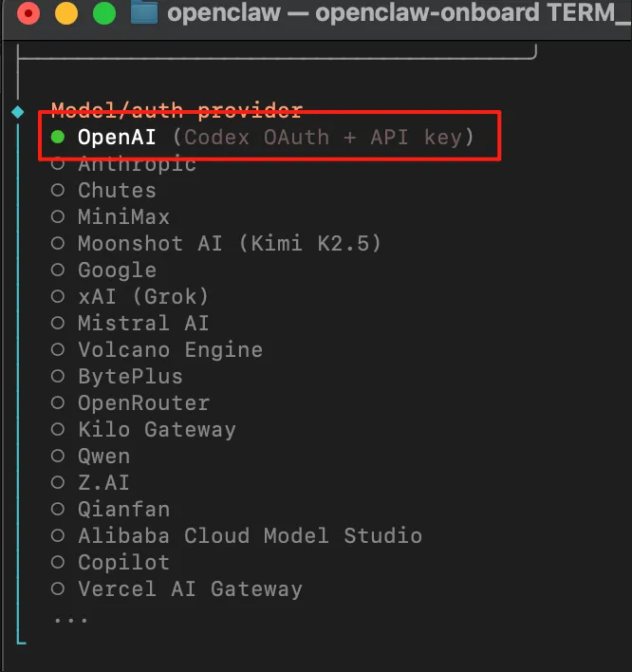
Task: Choose the OpenRouter radio option
Action: [x=58, y=403]
